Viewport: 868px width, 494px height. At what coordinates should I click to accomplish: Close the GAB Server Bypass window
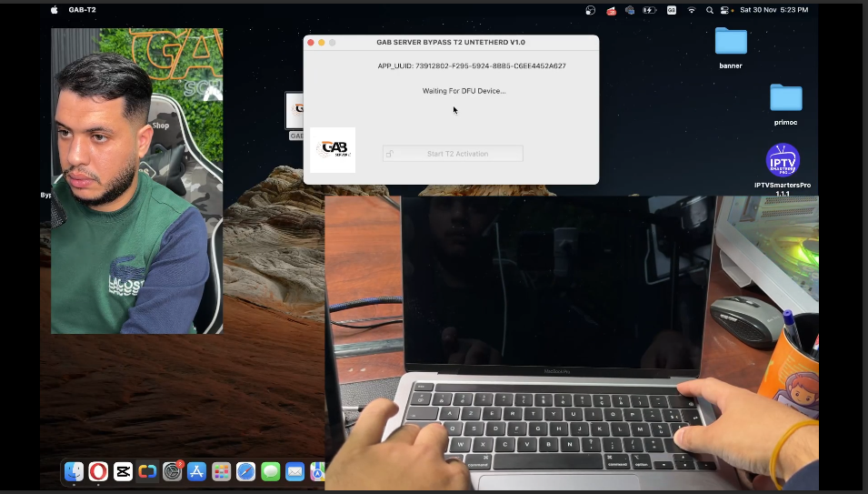tap(311, 43)
